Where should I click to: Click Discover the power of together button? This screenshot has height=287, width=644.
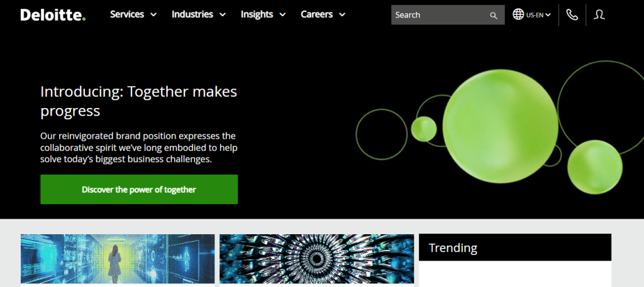pyautogui.click(x=139, y=190)
